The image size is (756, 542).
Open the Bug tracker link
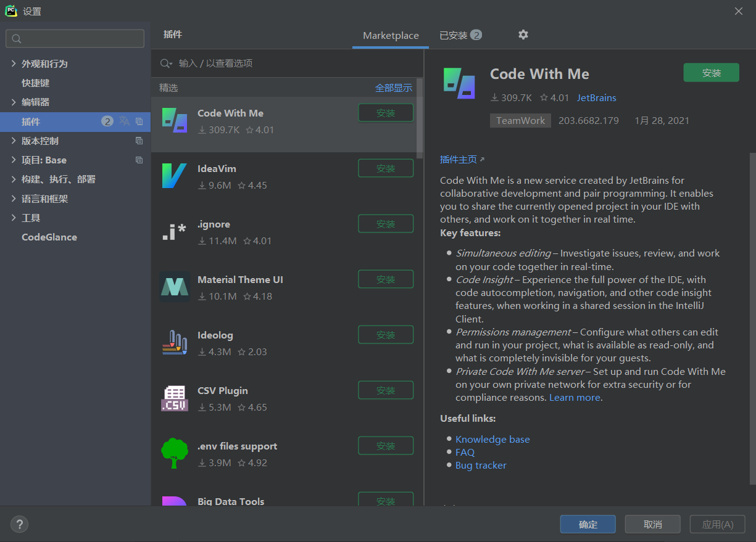coord(481,465)
